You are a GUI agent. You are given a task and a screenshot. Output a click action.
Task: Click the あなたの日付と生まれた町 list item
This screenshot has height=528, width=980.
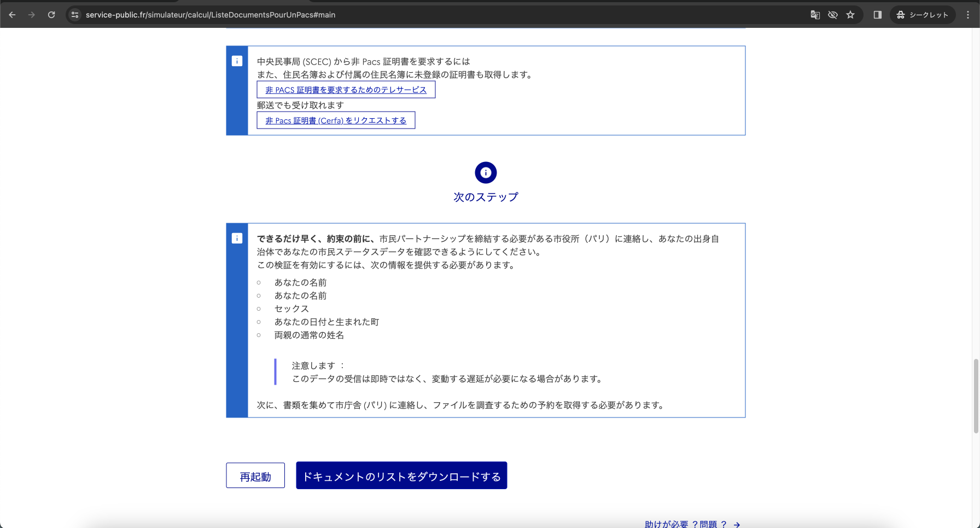tap(326, 322)
